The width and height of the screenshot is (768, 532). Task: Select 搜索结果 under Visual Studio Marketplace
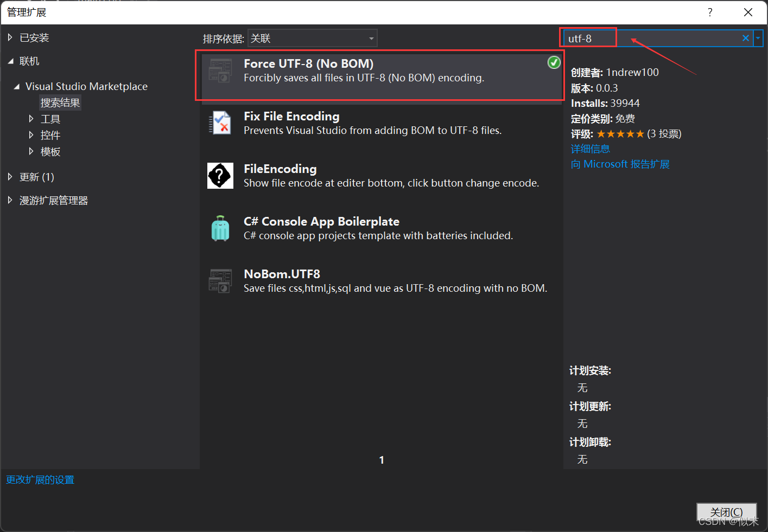pyautogui.click(x=60, y=102)
